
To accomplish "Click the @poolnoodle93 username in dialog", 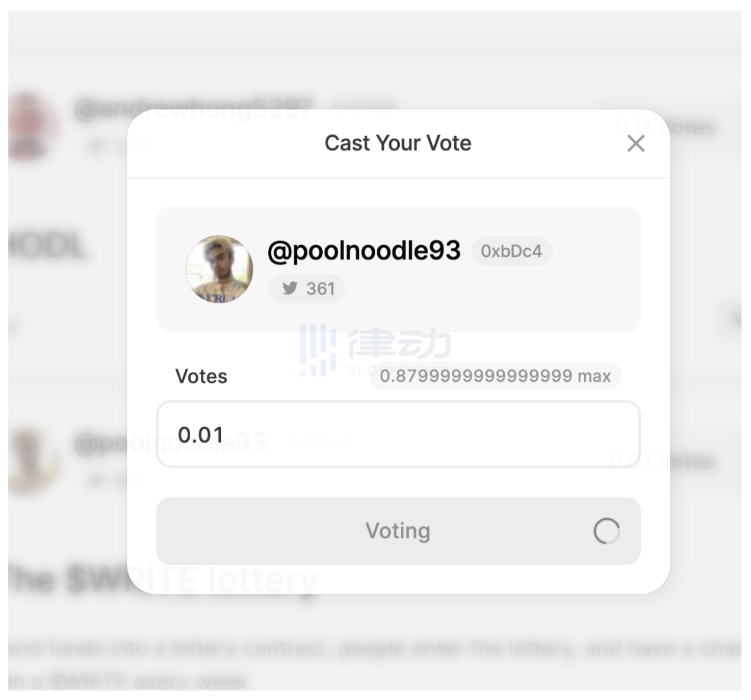I will click(x=364, y=251).
